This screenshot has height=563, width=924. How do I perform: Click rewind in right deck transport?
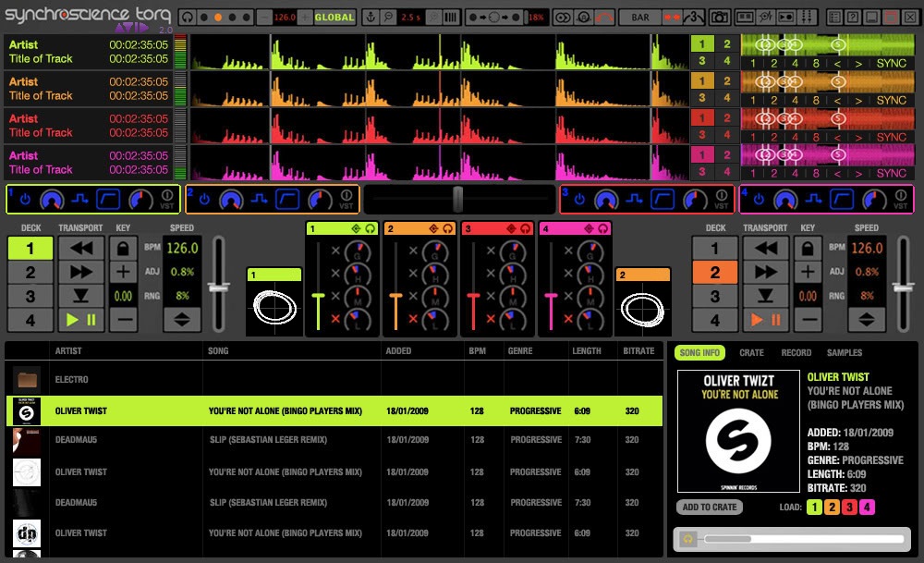point(765,248)
